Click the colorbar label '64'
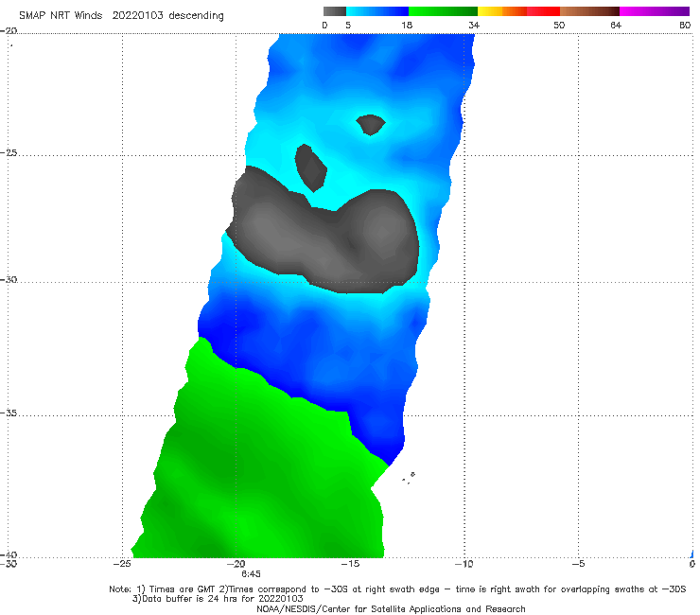Screen dimensions: 700x615 [616, 25]
